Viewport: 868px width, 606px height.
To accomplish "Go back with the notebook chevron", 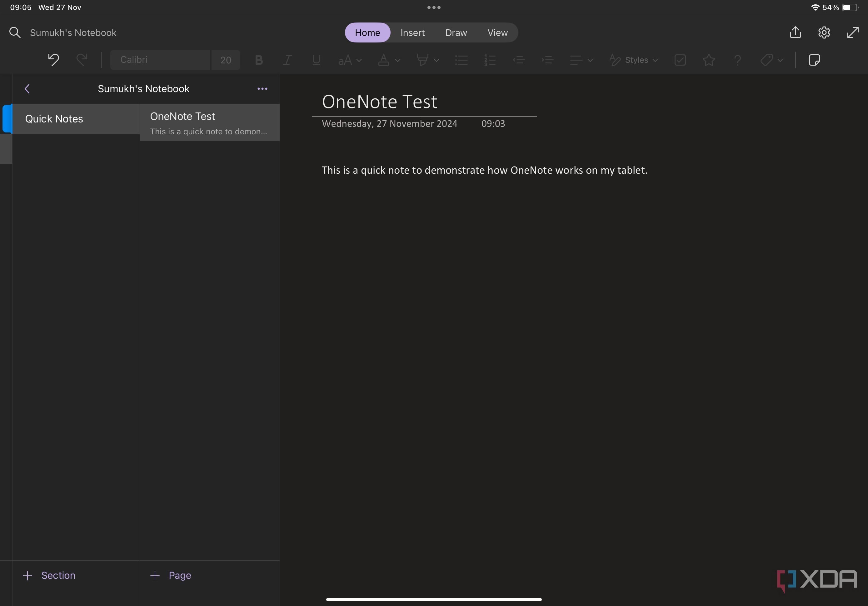I will [x=27, y=89].
